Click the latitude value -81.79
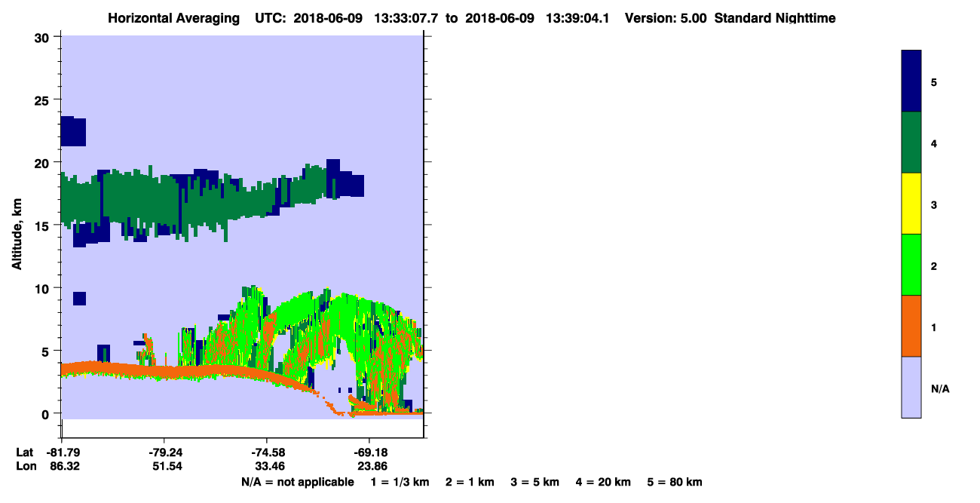980x503 pixels. 62,452
